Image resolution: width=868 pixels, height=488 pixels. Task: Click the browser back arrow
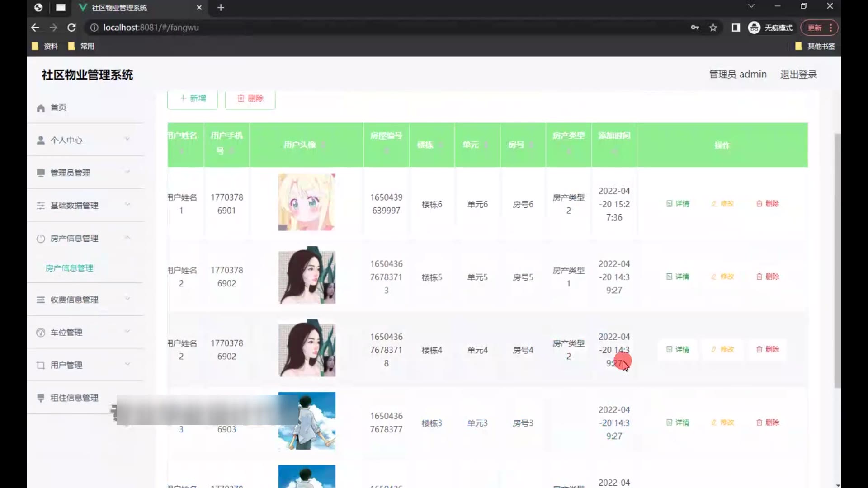(35, 28)
